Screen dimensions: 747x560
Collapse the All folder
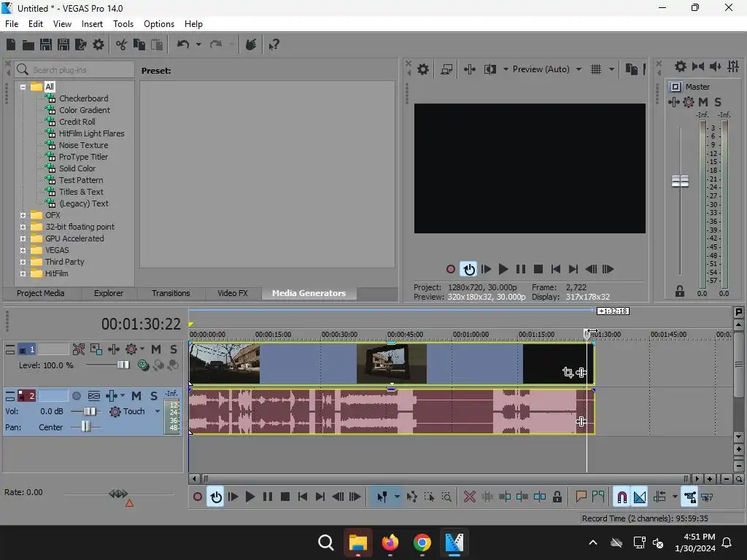23,87
